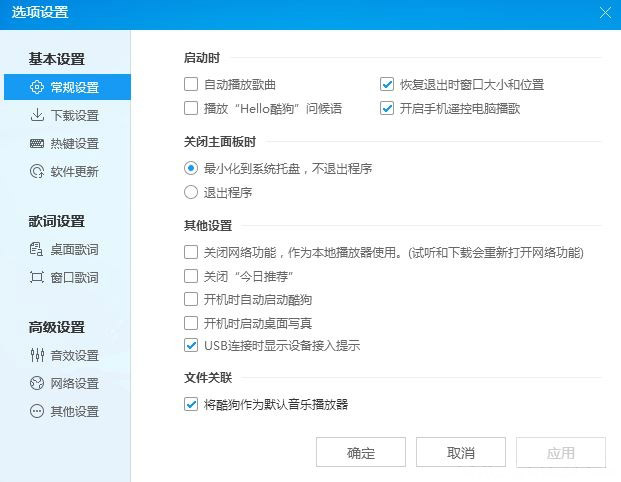The height and width of the screenshot is (482, 621).
Task: Check 关闭网络功能 local player option
Action: tap(191, 252)
